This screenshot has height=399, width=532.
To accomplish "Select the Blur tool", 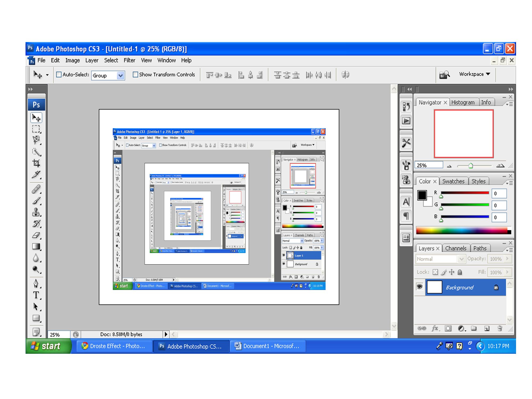I will [x=36, y=258].
